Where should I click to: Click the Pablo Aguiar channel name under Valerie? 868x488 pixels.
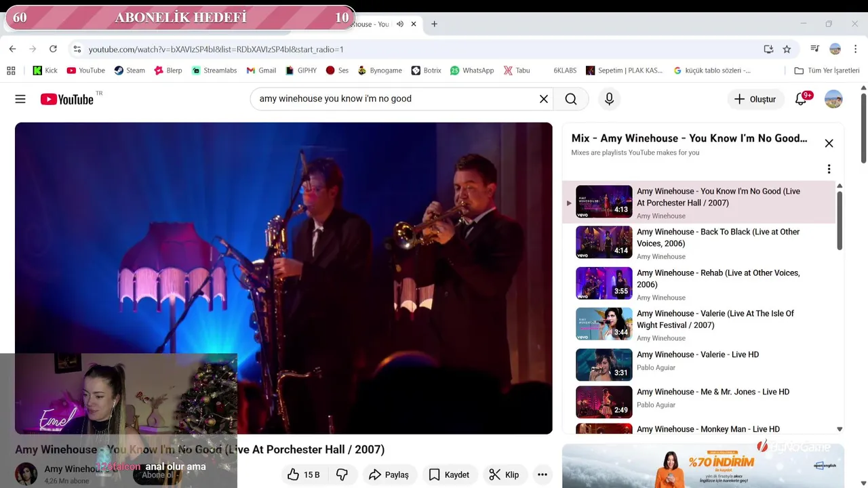click(656, 367)
